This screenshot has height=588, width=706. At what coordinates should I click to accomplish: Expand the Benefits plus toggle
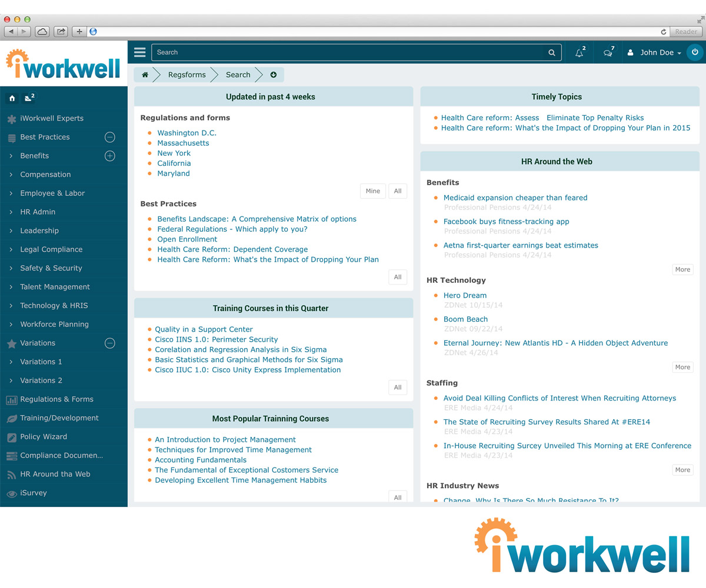tap(109, 156)
